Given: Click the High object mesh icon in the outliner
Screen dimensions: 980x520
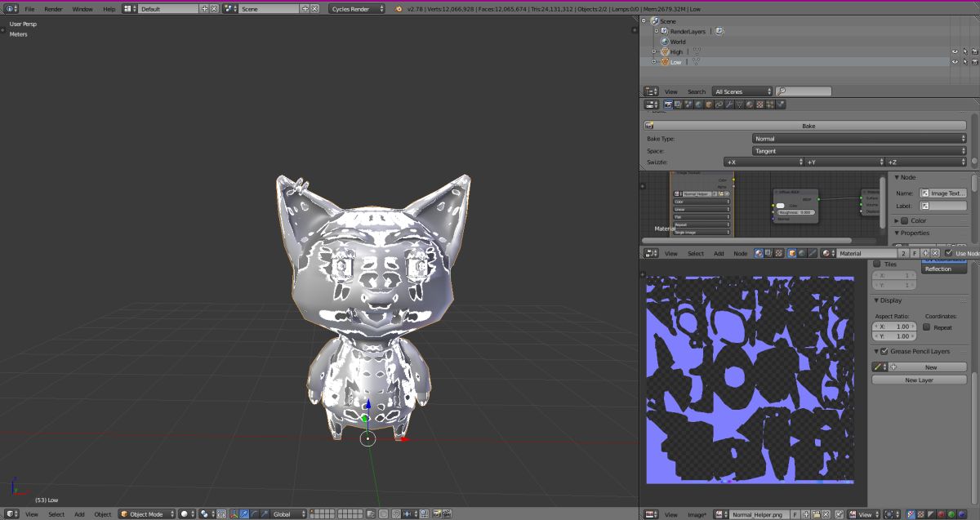Looking at the screenshot, I should pyautogui.click(x=665, y=51).
